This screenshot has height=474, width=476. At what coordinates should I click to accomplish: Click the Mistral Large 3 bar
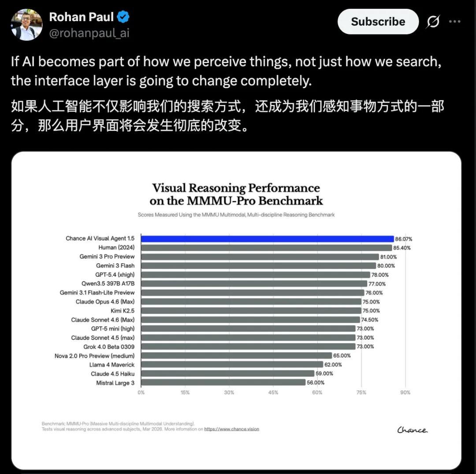(223, 383)
